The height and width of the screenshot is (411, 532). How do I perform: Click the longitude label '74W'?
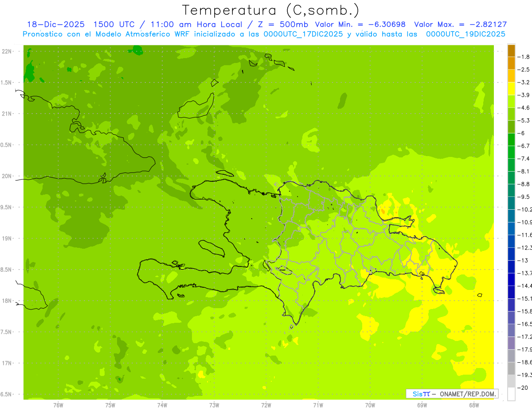coord(162,405)
